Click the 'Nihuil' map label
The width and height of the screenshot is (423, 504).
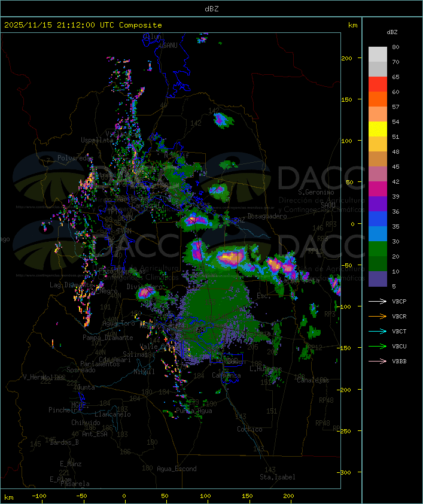[x=144, y=372]
